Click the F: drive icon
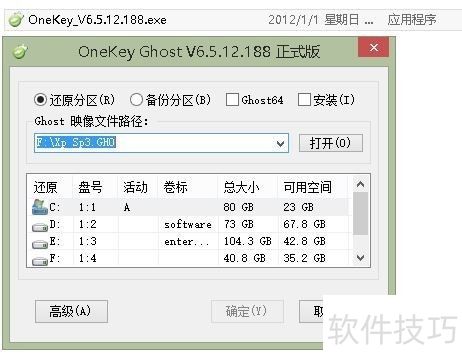Viewport: 462px width, 364px height. click(x=40, y=261)
